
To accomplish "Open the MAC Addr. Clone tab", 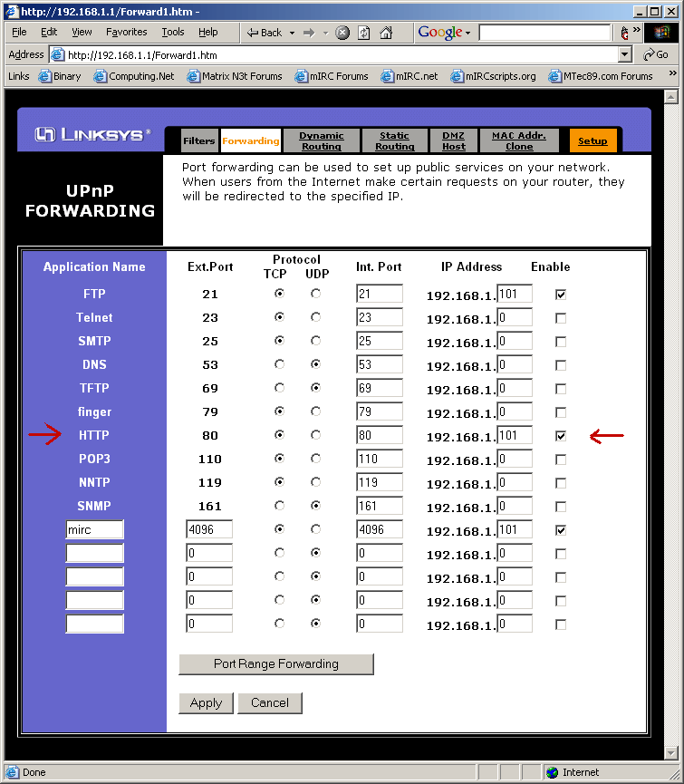I will [518, 140].
